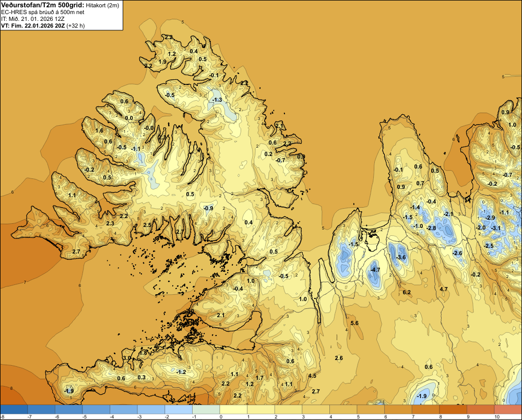This screenshot has height=420, width=522.
Task: Click the 1.9 temperature value
Action: pyautogui.click(x=162, y=62)
